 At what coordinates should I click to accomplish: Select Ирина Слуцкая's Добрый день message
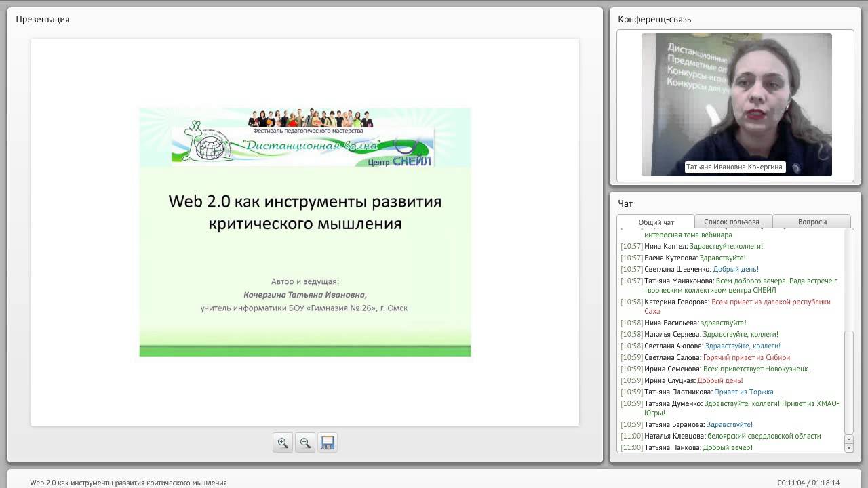682,380
